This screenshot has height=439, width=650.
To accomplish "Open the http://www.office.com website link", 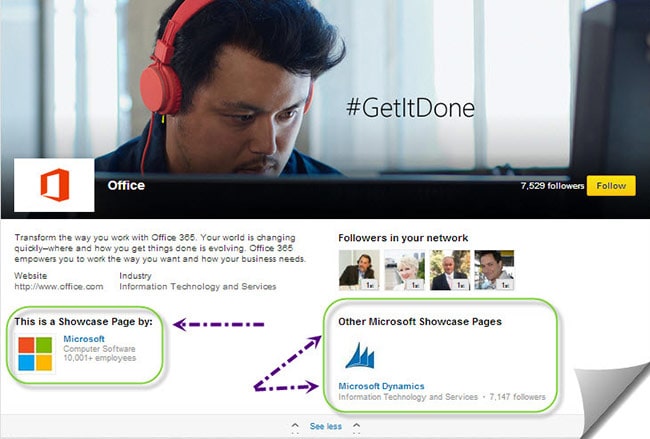I will 58,286.
